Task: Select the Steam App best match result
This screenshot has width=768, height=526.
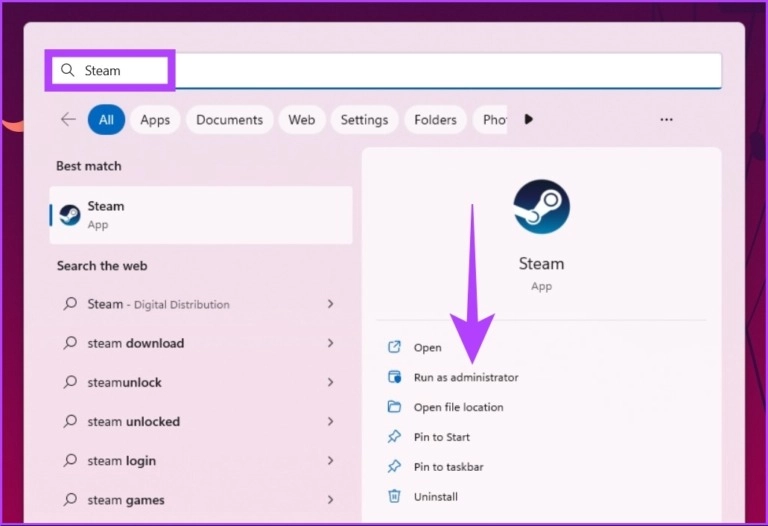Action: (x=201, y=215)
